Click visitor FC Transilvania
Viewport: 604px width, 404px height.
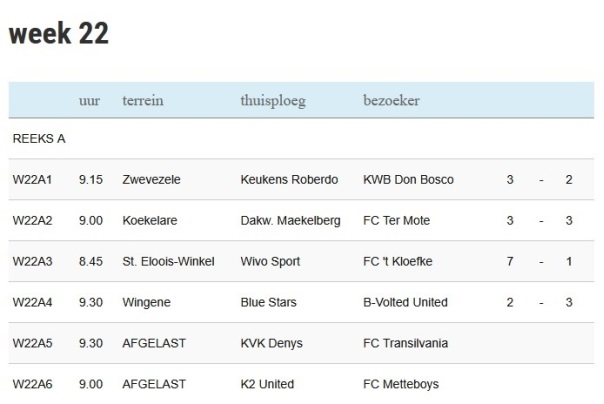coord(405,343)
